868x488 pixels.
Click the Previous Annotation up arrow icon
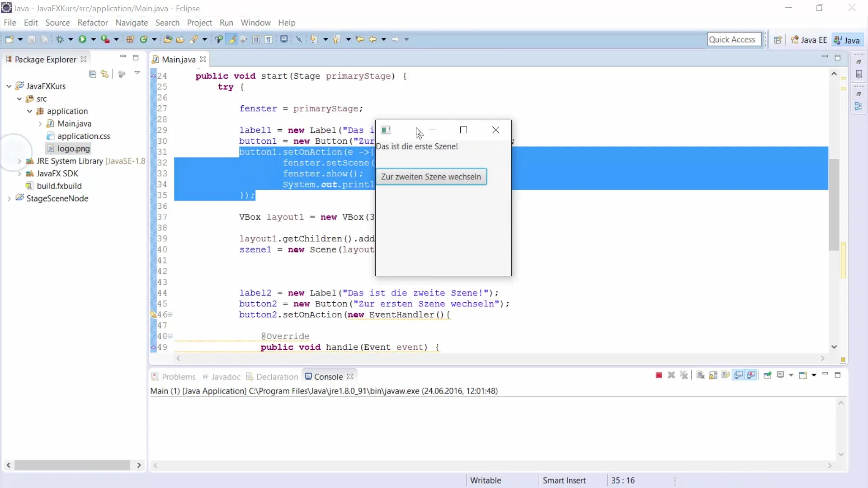(x=336, y=39)
